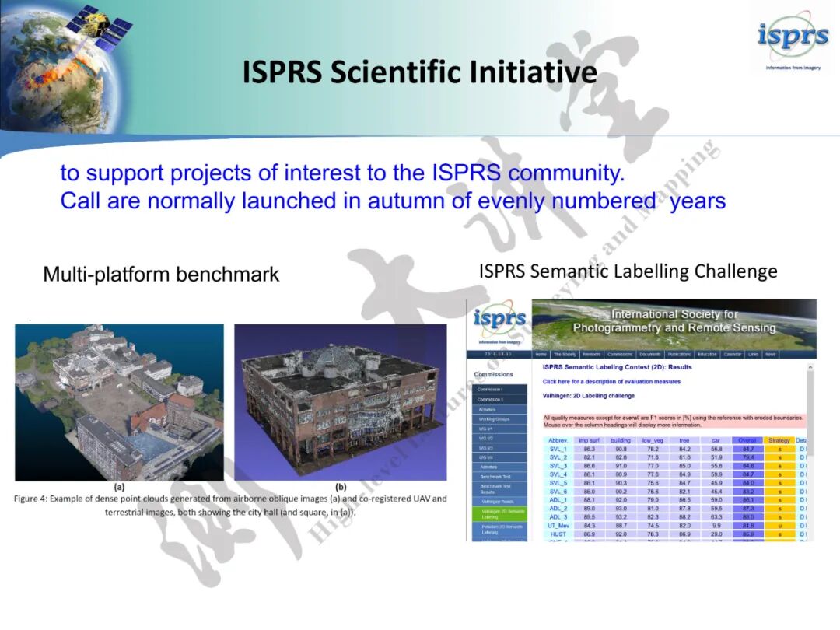Click the Overall score cell for ADL_2
This screenshot has width=840, height=630.
tap(748, 509)
